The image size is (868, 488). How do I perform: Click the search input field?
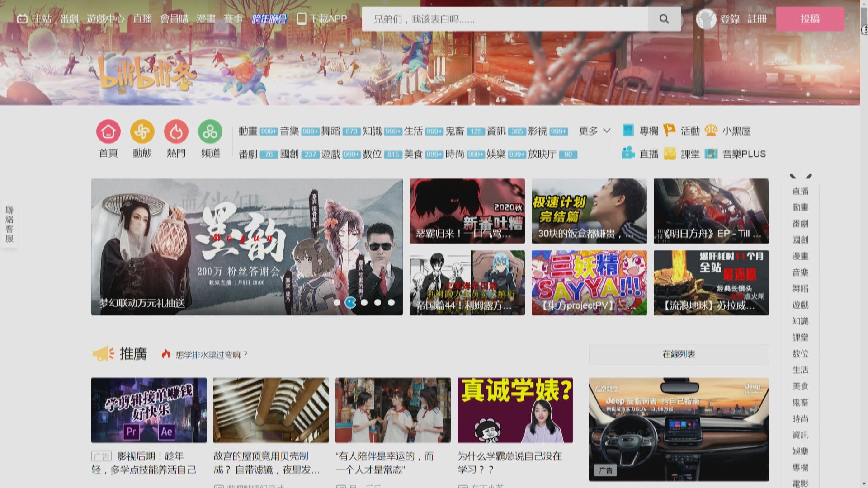[505, 19]
